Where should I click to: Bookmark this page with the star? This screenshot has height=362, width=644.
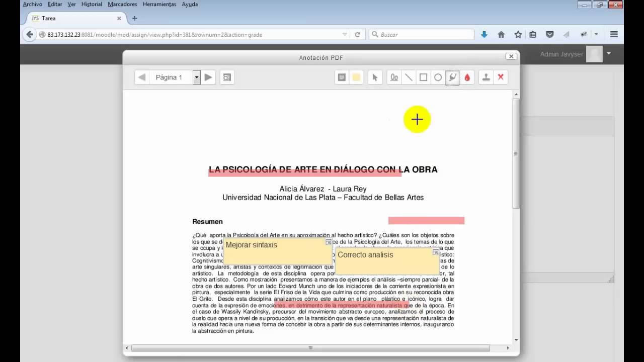(518, 35)
